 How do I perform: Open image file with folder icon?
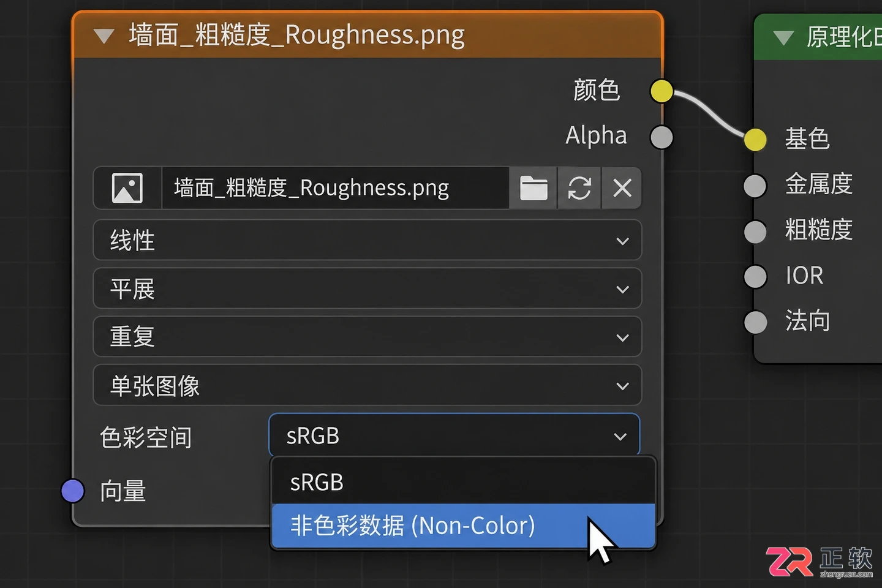click(533, 188)
